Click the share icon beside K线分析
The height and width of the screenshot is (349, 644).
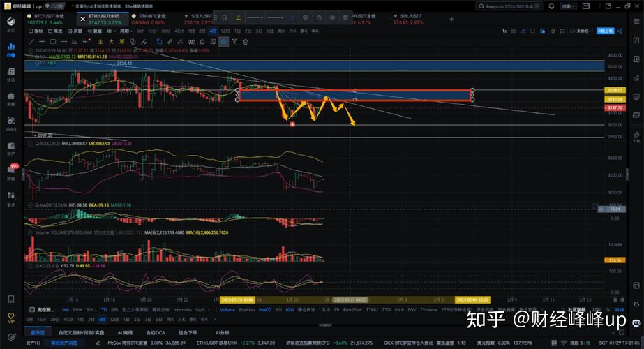tap(622, 31)
